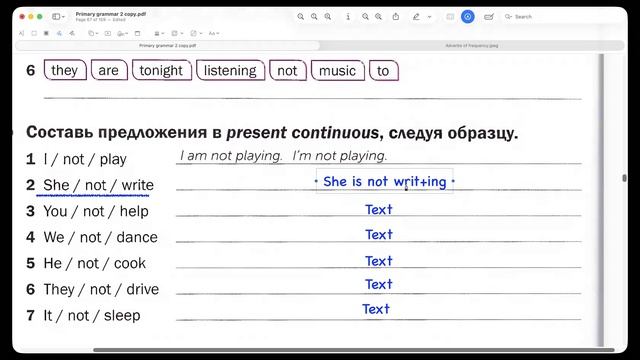The width and height of the screenshot is (640, 360).
Task: Click the 'music' word box
Action: point(338,70)
